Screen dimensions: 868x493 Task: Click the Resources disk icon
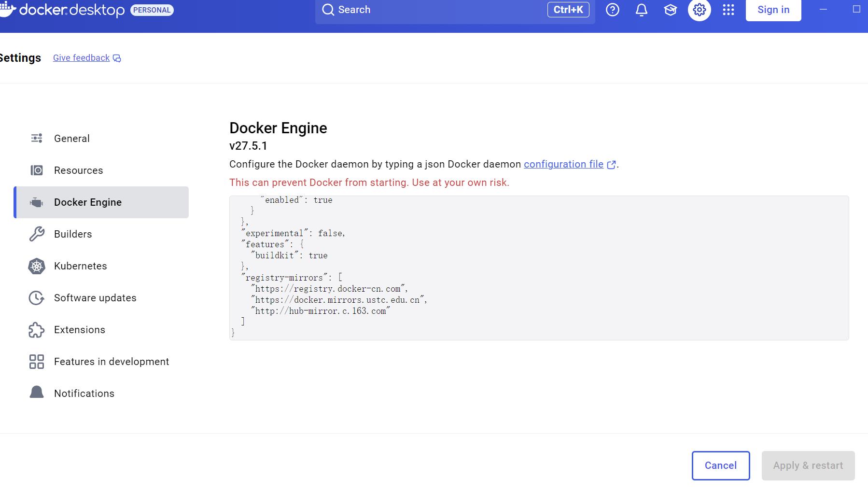coord(37,170)
